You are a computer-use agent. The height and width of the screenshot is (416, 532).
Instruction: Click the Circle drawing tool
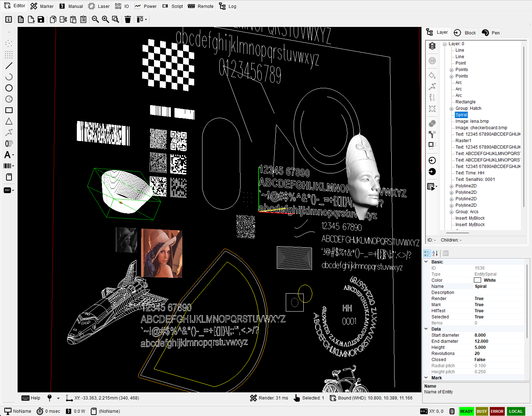click(x=9, y=88)
